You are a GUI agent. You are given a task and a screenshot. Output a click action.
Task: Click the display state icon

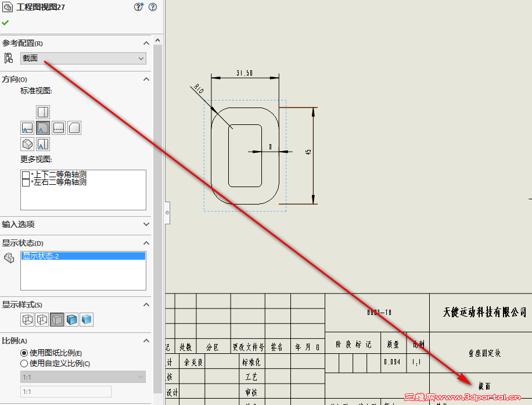click(9, 258)
